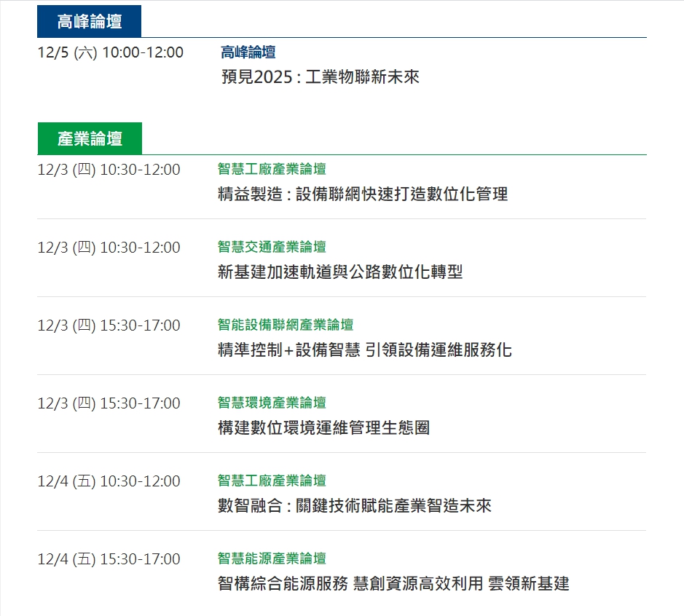
Task: Open 預見2025：工業物聯新未來 session title
Action: click(x=321, y=77)
